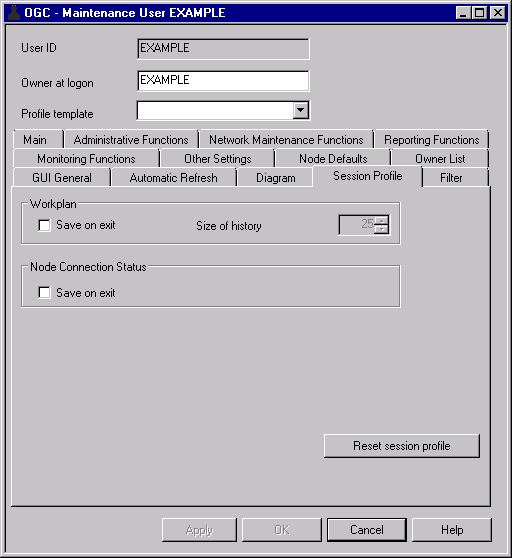Viewport: 512px width, 558px height.
Task: Click the Owner at logon input field
Action: tap(223, 81)
